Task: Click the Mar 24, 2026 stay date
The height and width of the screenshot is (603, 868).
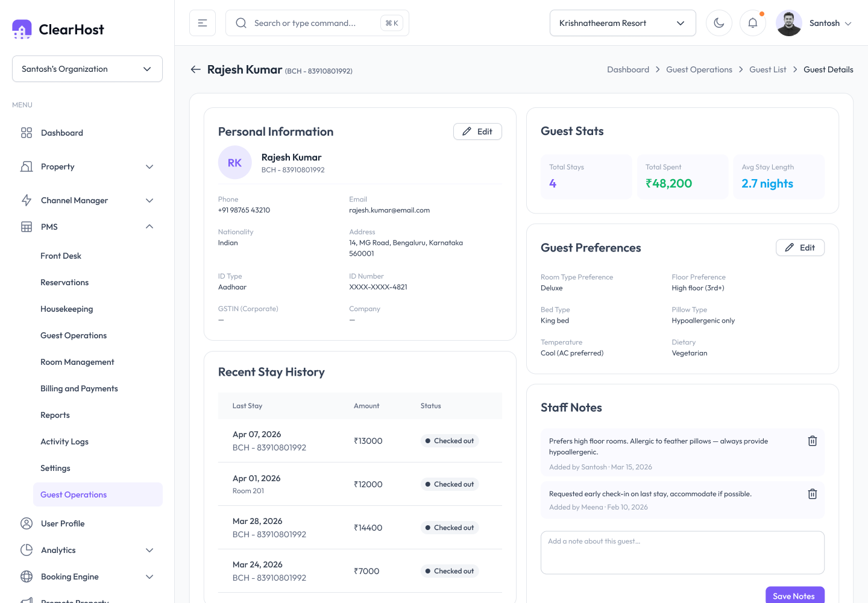Action: [257, 564]
